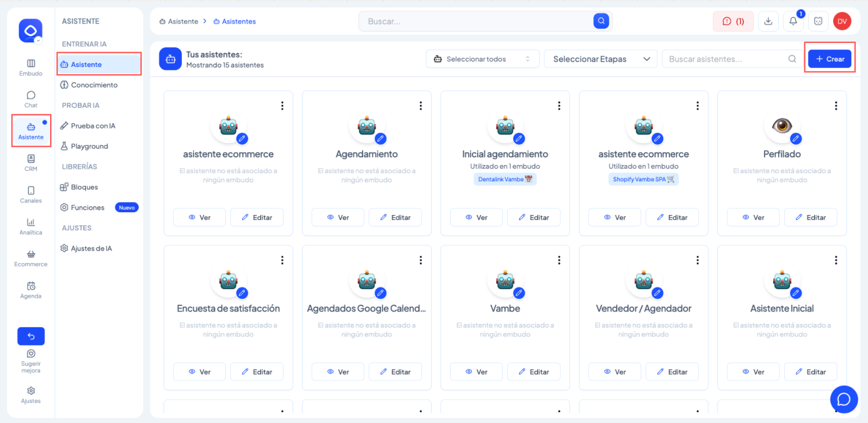Click the Crear button
Screen dimensions: 868x423
[829, 59]
